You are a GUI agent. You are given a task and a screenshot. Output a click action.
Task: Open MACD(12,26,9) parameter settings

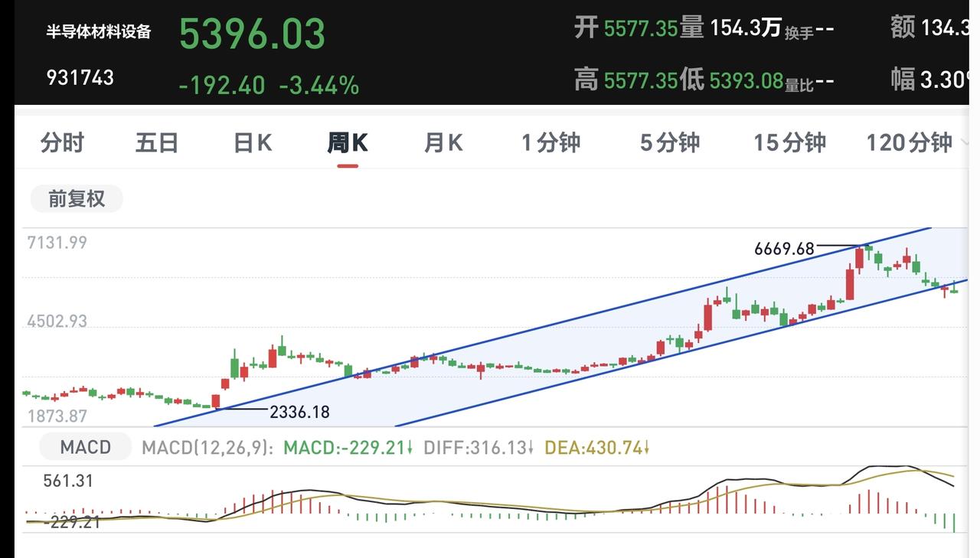207,448
